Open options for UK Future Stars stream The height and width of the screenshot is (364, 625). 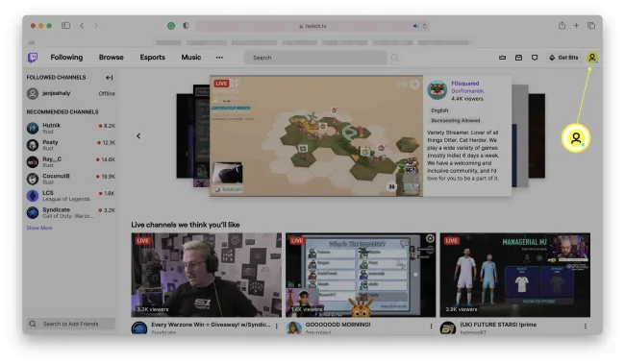586,327
